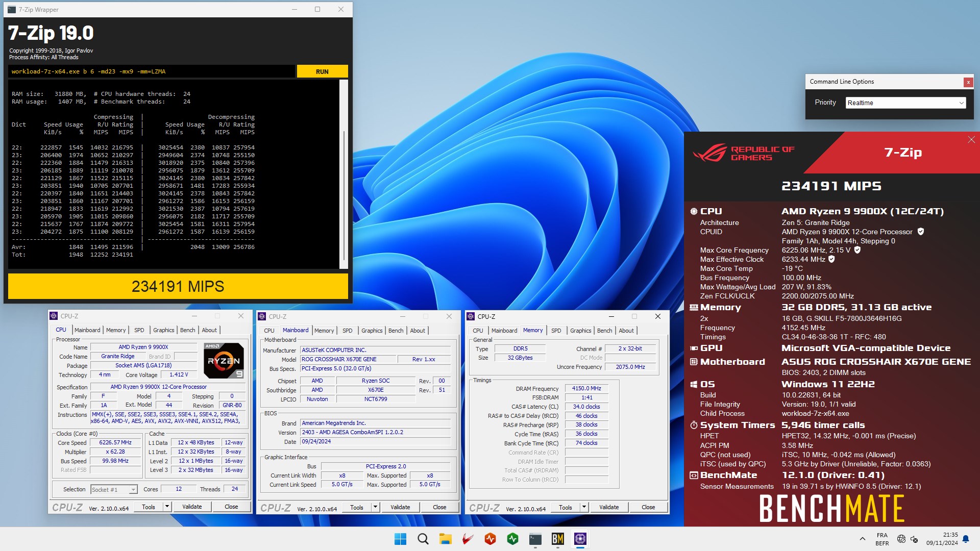Click DRAM Frequency value 4150.0 MHz

point(586,388)
